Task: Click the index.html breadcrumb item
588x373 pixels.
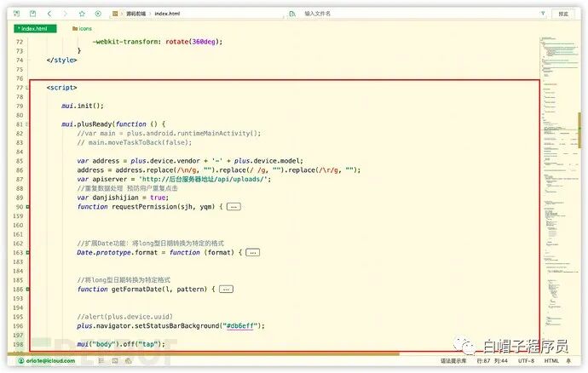Action: (167, 14)
